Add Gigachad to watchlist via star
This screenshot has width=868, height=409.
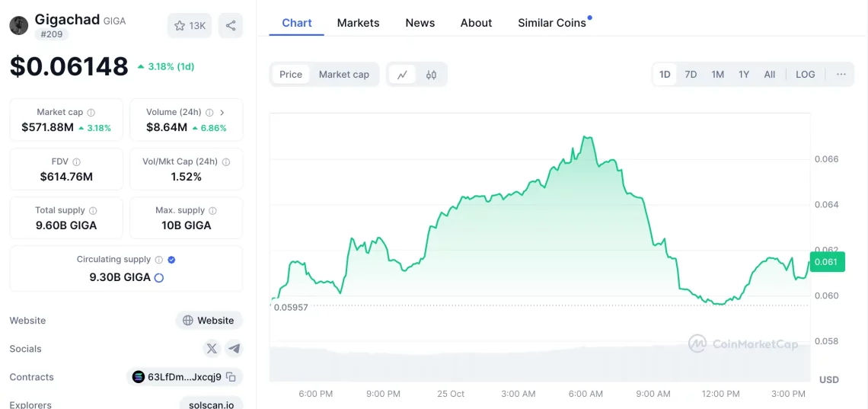coord(190,26)
